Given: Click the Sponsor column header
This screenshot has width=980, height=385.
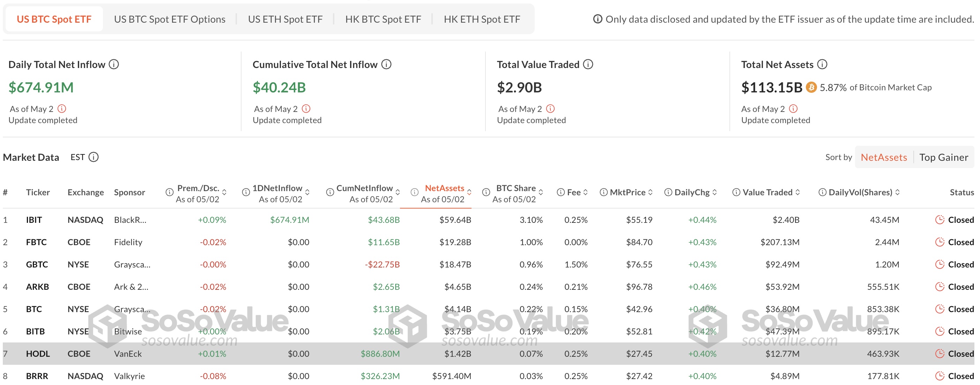Looking at the screenshot, I should click(x=129, y=192).
